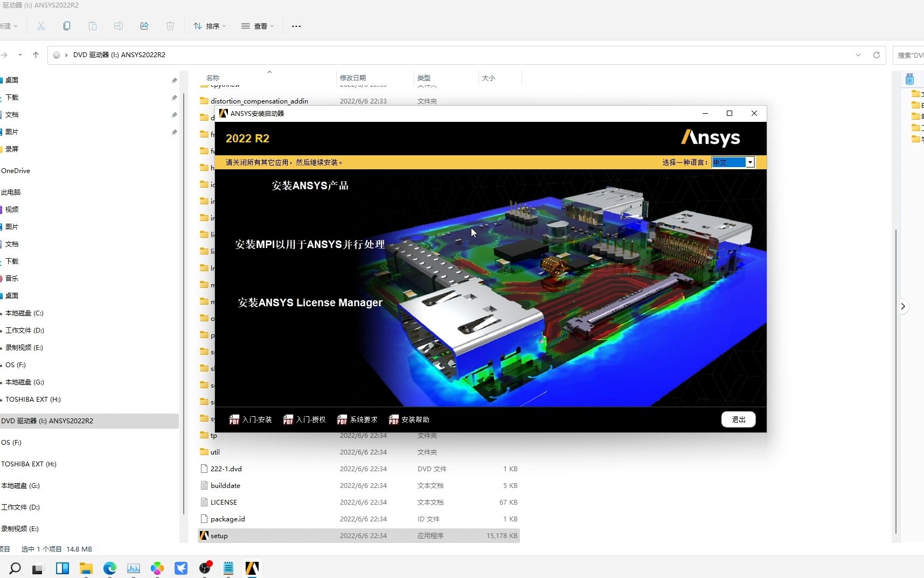Click the search box in Explorer
The image size is (924, 578).
909,55
